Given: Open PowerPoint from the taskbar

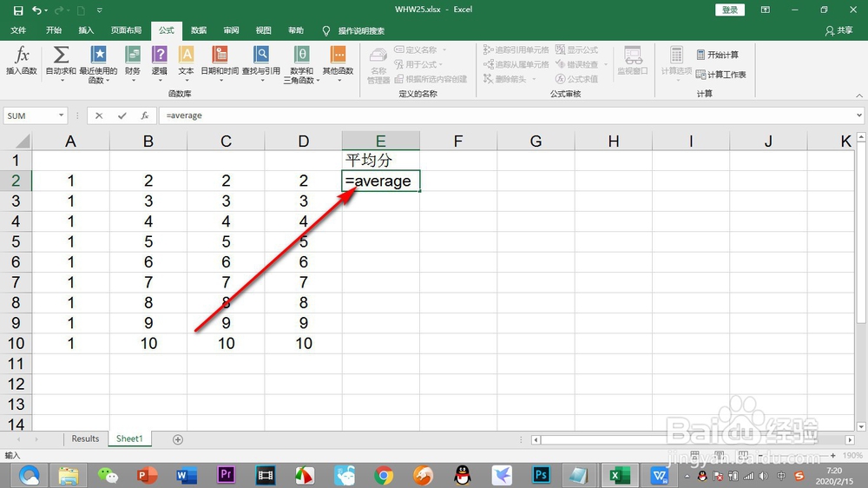Looking at the screenshot, I should pos(147,475).
